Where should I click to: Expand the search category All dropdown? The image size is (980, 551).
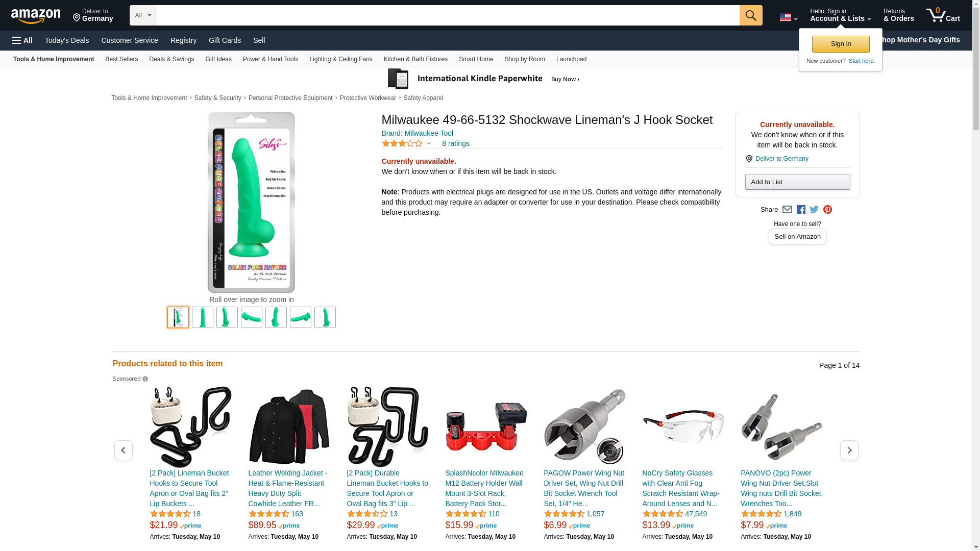click(142, 15)
